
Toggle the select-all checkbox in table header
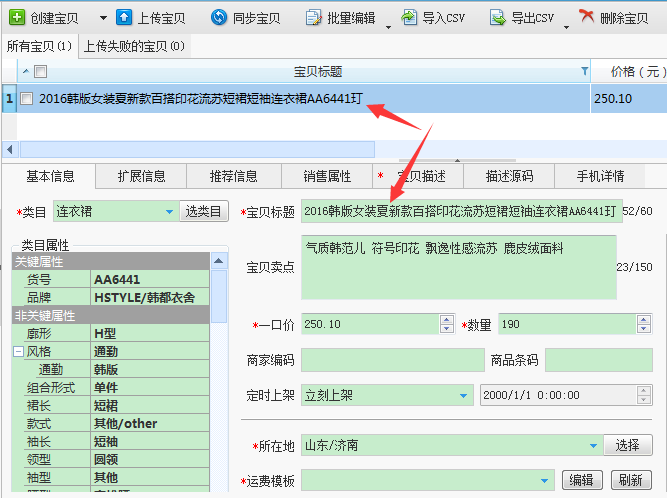[x=40, y=72]
